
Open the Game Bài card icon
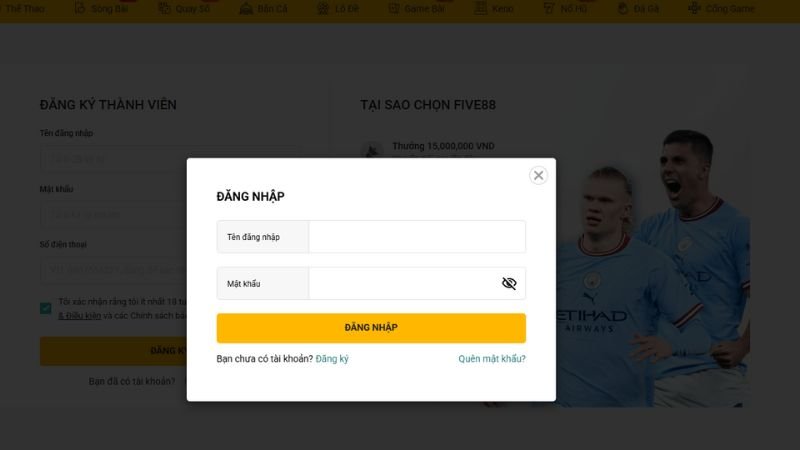394,8
